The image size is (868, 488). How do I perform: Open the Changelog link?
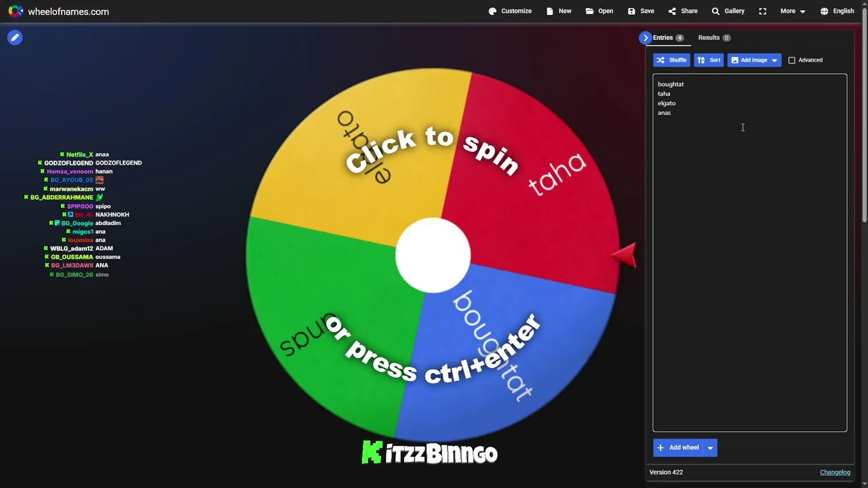(835, 472)
